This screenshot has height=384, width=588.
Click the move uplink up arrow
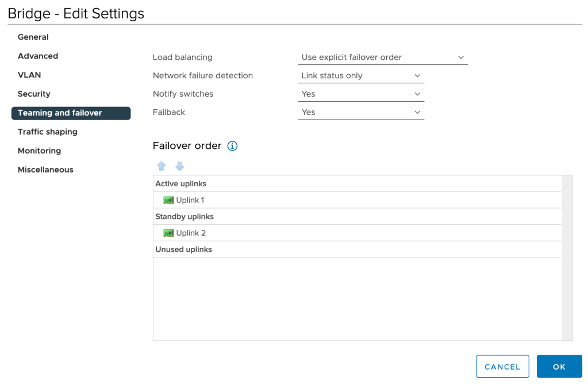(x=162, y=166)
